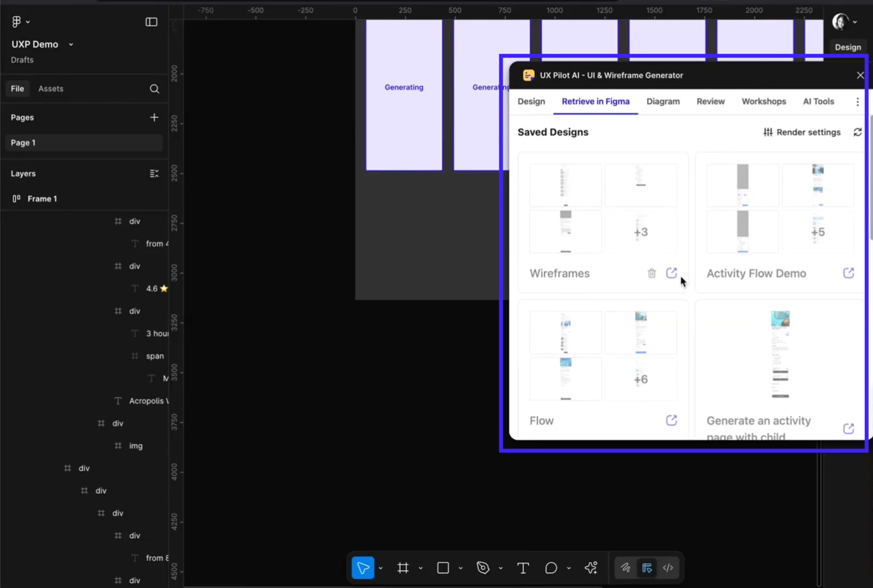Toggle the left sidebar panel visibility
873x588 pixels.
151,22
